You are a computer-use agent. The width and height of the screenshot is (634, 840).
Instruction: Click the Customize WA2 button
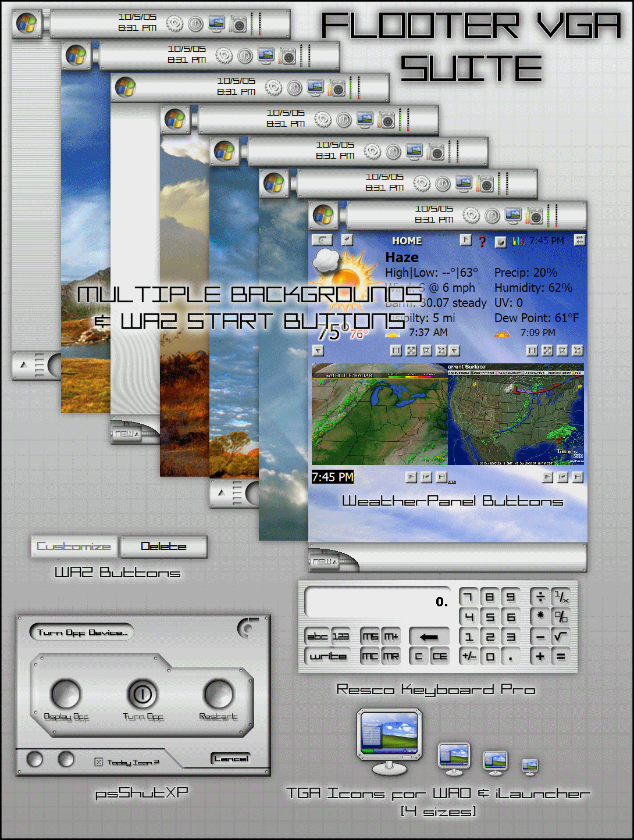tap(74, 546)
